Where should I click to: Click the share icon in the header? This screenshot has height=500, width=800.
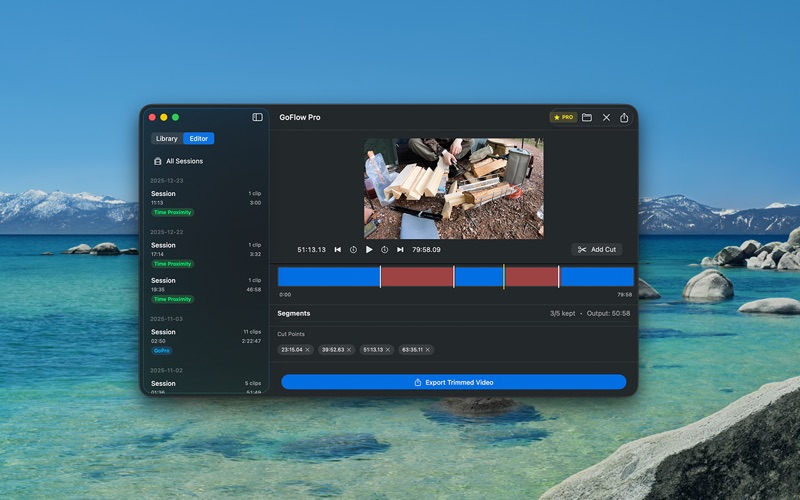tap(624, 117)
